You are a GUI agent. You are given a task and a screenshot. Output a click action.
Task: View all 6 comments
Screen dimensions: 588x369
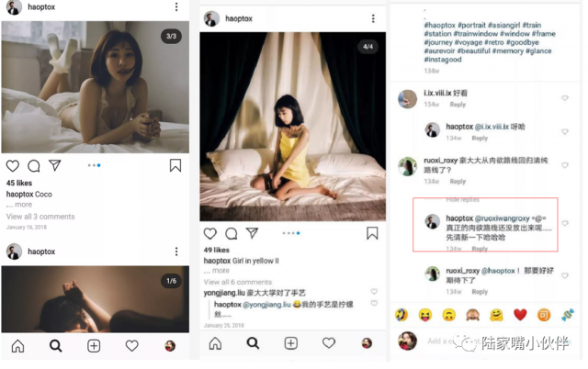click(238, 282)
